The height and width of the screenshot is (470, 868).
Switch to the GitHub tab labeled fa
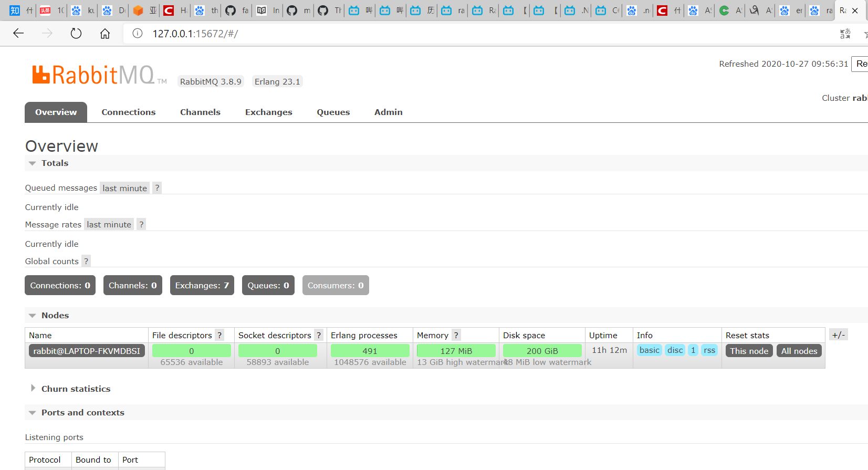pos(237,11)
